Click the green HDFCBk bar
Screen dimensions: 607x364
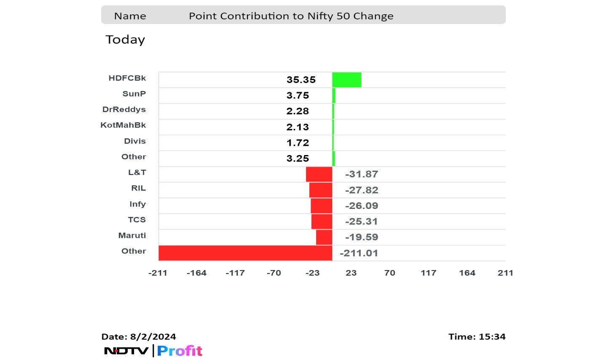pos(346,80)
